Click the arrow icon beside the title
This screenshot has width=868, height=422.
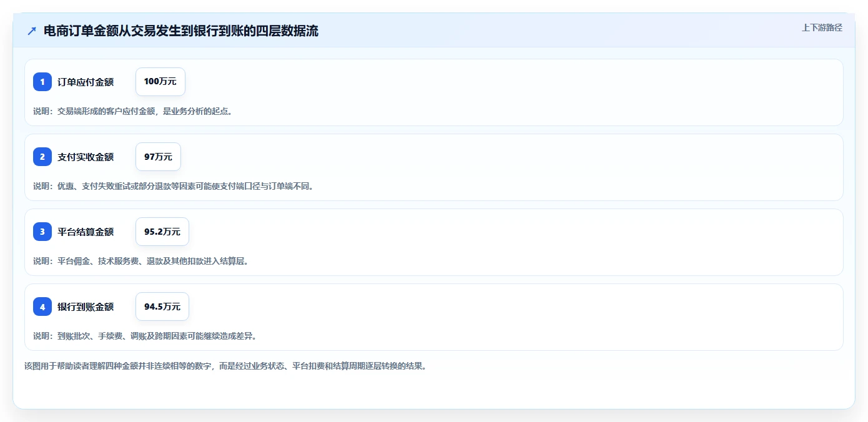click(x=32, y=31)
